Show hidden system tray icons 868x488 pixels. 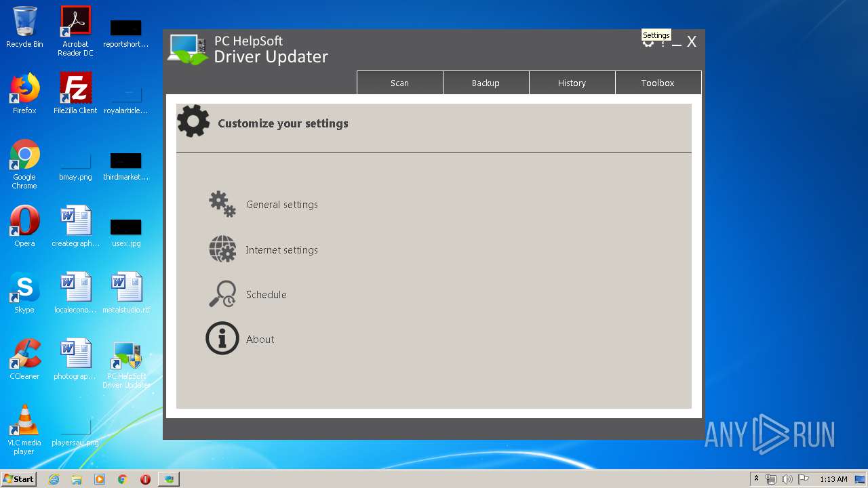tap(757, 479)
